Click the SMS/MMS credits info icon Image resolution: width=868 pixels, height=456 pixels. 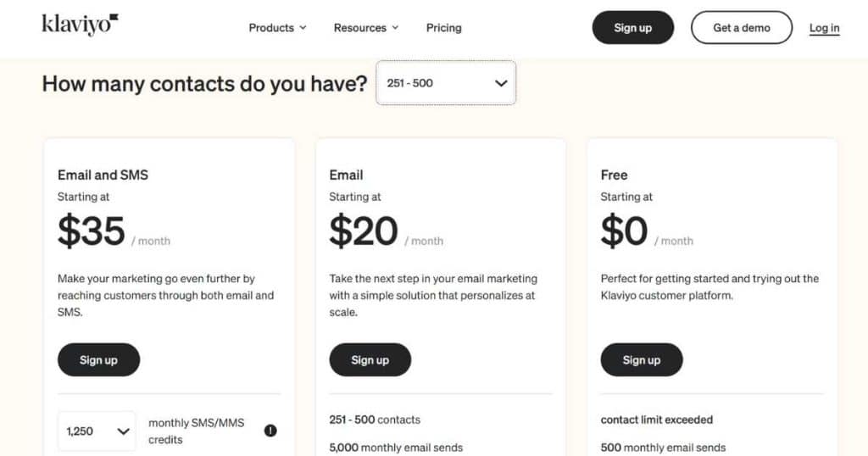[x=270, y=431]
